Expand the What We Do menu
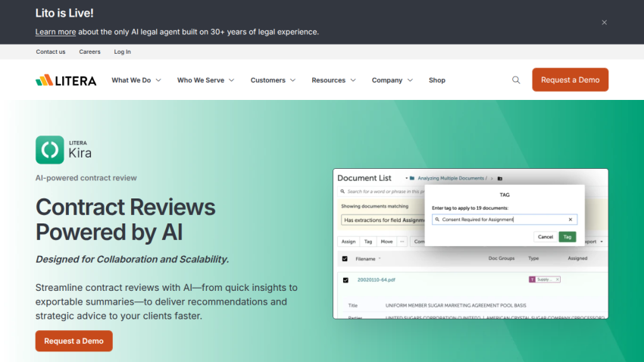The image size is (644, 362). click(x=136, y=80)
